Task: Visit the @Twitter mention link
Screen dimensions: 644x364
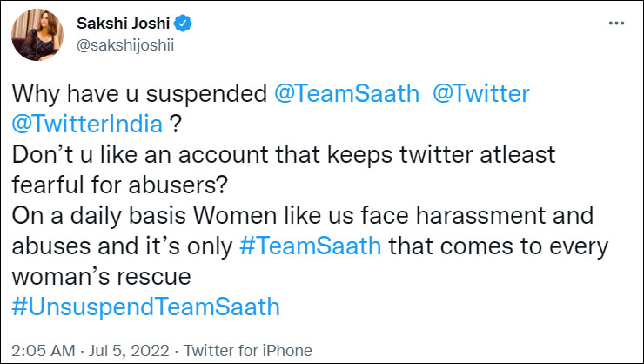Action: [475, 92]
